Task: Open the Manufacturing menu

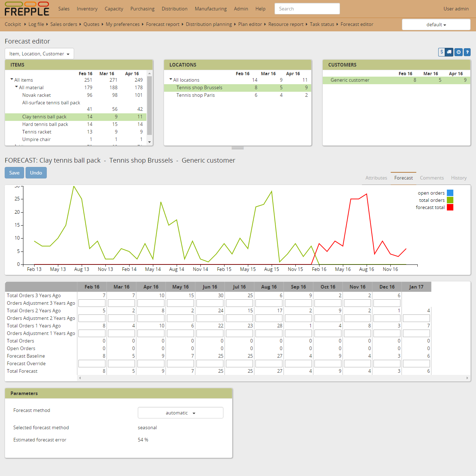Action: 210,9
